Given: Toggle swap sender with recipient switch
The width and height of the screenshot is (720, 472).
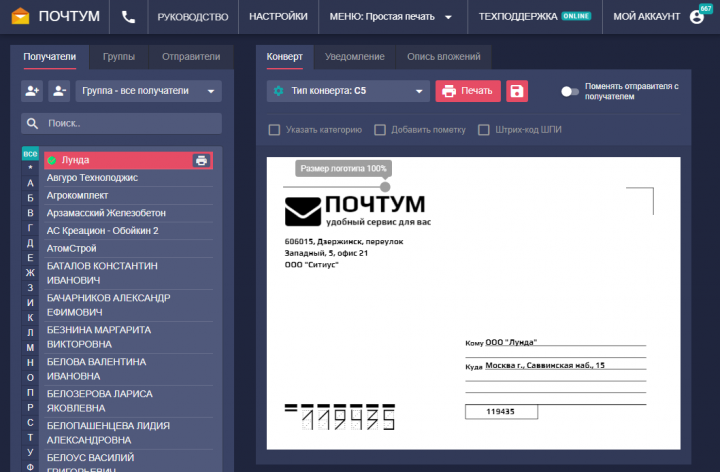Looking at the screenshot, I should pyautogui.click(x=569, y=91).
